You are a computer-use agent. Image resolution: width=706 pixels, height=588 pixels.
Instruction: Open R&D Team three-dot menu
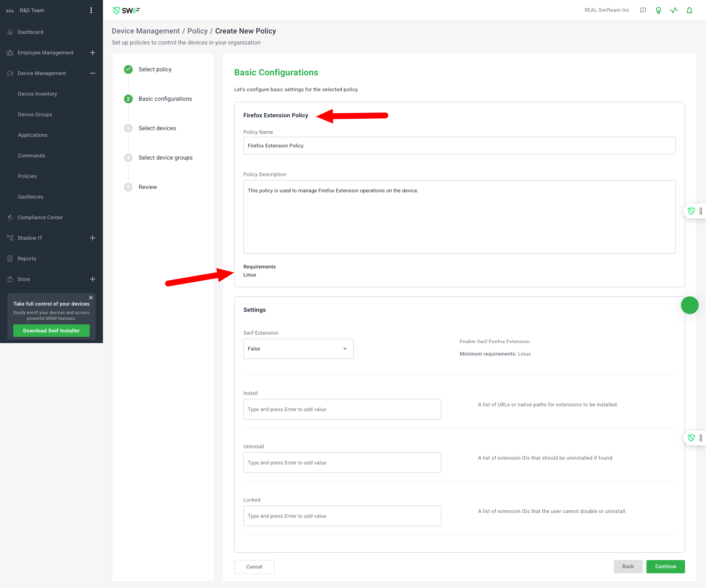tap(91, 10)
